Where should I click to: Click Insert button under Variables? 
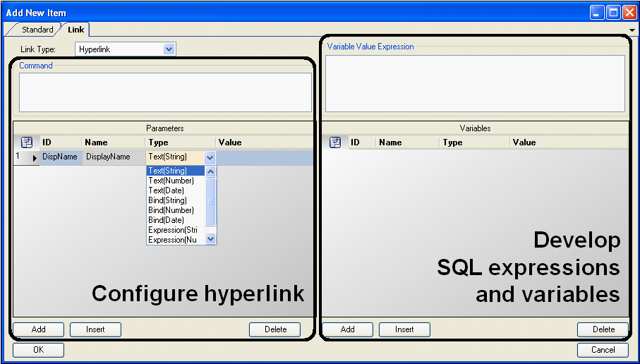pyautogui.click(x=404, y=329)
